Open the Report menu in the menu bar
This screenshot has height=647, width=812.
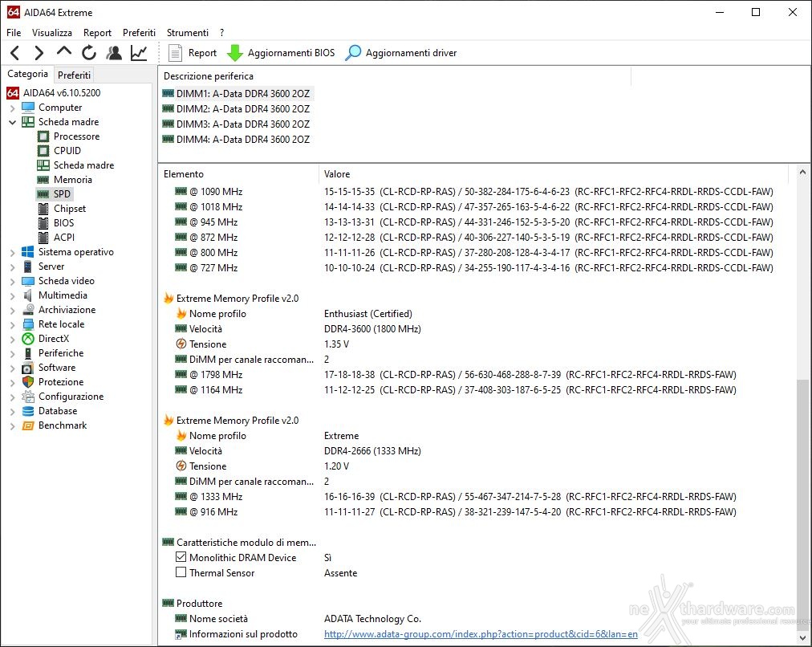pyautogui.click(x=97, y=33)
